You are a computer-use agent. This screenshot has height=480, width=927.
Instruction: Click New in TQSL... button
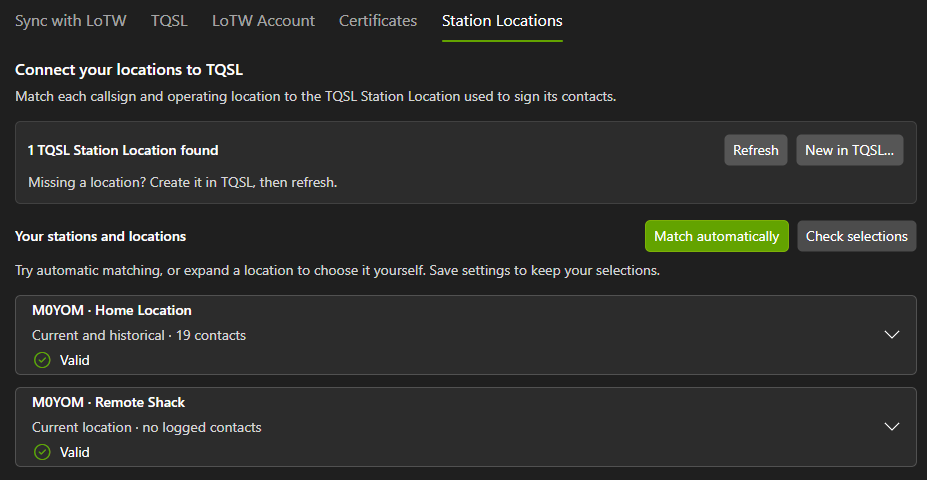850,150
